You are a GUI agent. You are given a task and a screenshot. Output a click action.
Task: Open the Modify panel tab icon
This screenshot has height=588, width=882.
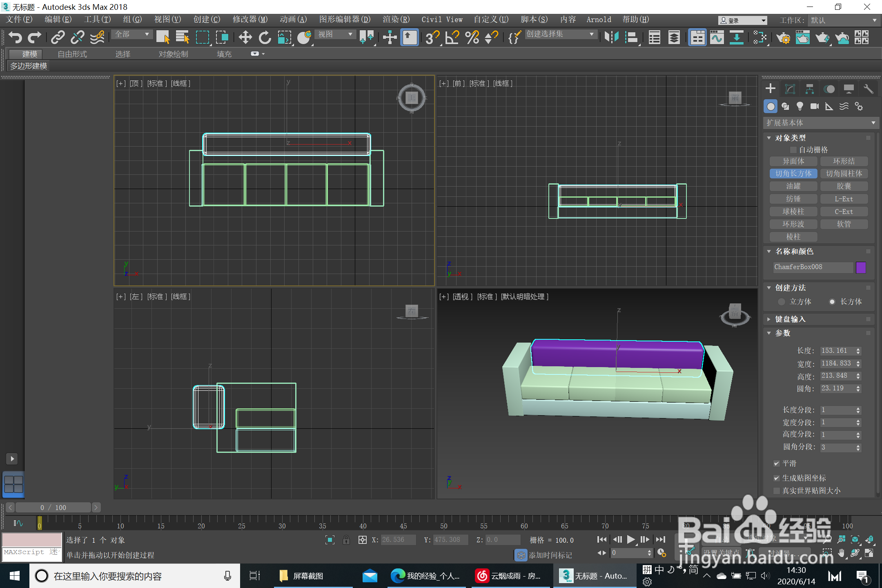[x=790, y=89]
